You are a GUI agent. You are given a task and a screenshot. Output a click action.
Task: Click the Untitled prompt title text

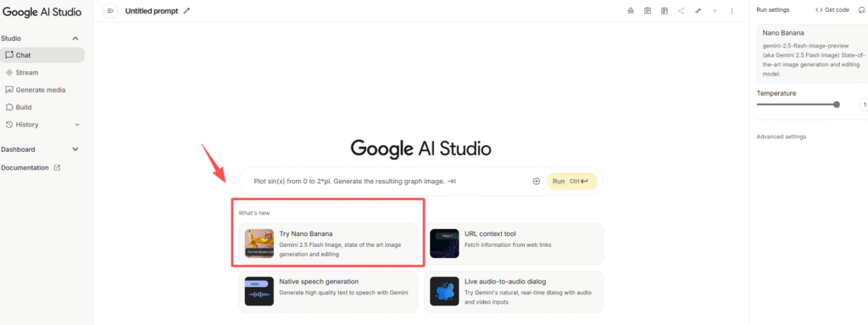pos(152,11)
